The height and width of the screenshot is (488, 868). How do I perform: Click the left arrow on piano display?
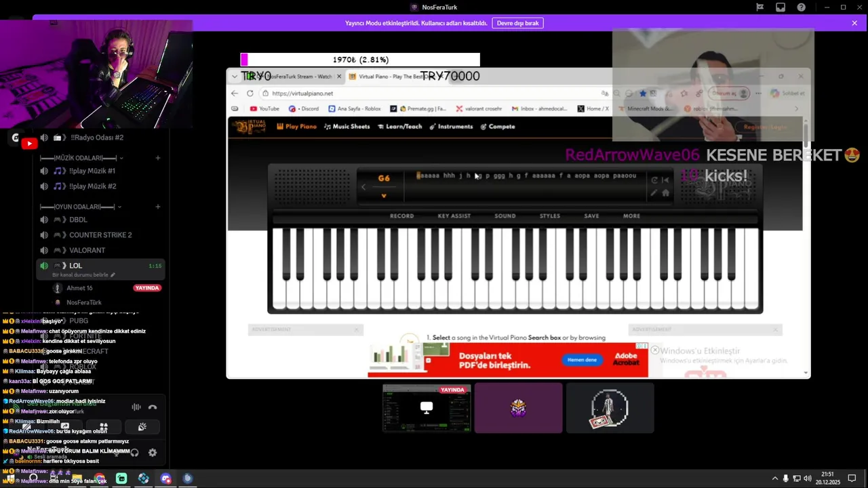363,187
